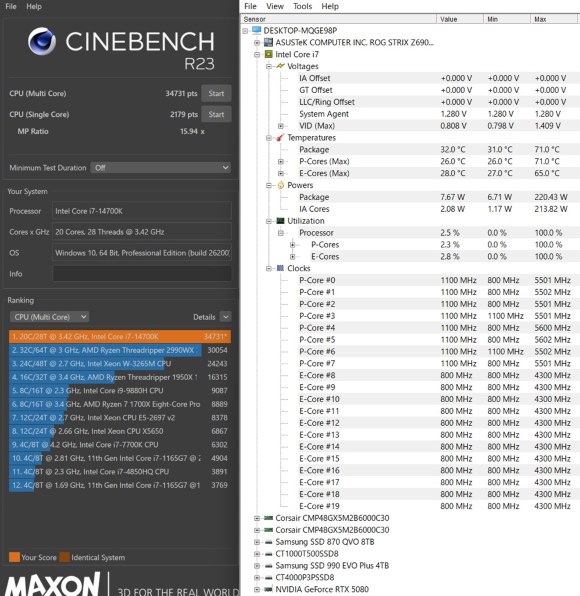This screenshot has height=596, width=580.
Task: Click the Samsung SSD 870 QVO drive icon
Action: (x=268, y=542)
